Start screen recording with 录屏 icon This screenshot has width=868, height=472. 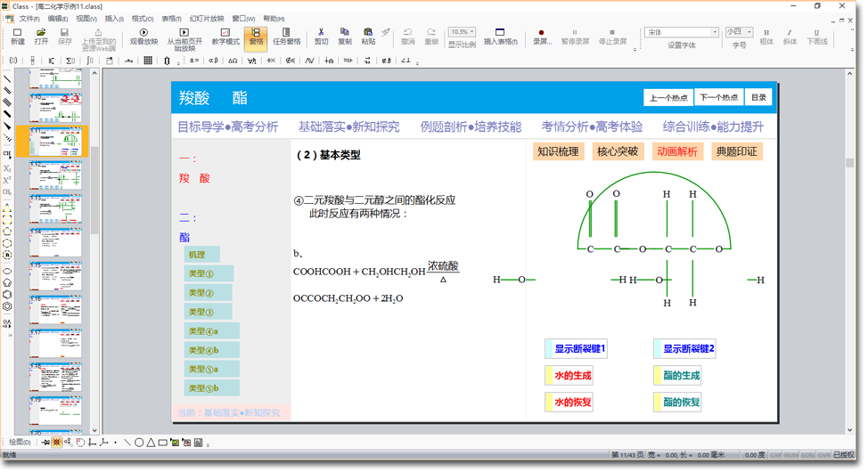tap(541, 36)
